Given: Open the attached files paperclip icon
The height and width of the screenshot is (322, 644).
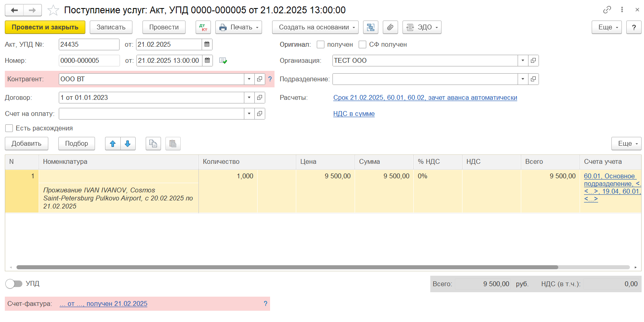Looking at the screenshot, I should point(390,27).
